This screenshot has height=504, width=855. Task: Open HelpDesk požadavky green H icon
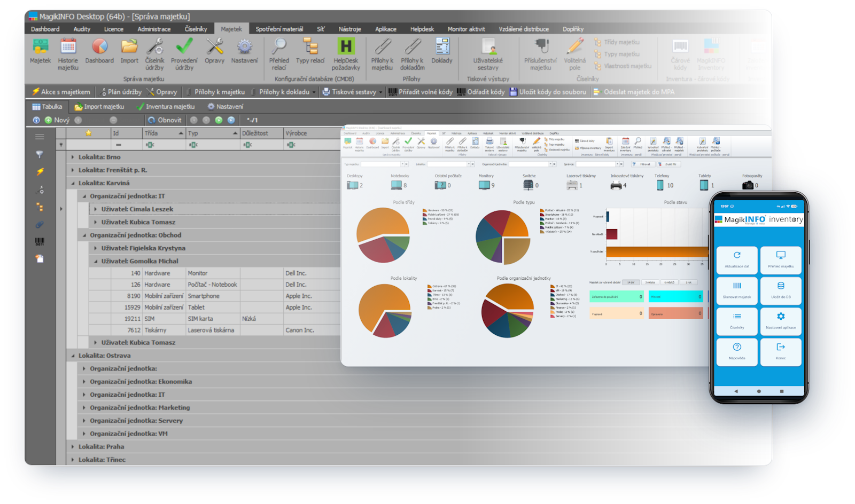[346, 46]
